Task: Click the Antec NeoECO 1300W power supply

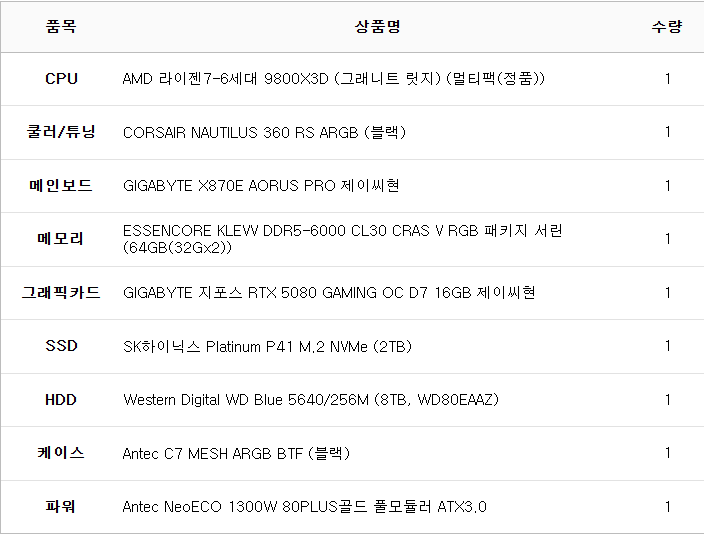Action: pyautogui.click(x=305, y=507)
